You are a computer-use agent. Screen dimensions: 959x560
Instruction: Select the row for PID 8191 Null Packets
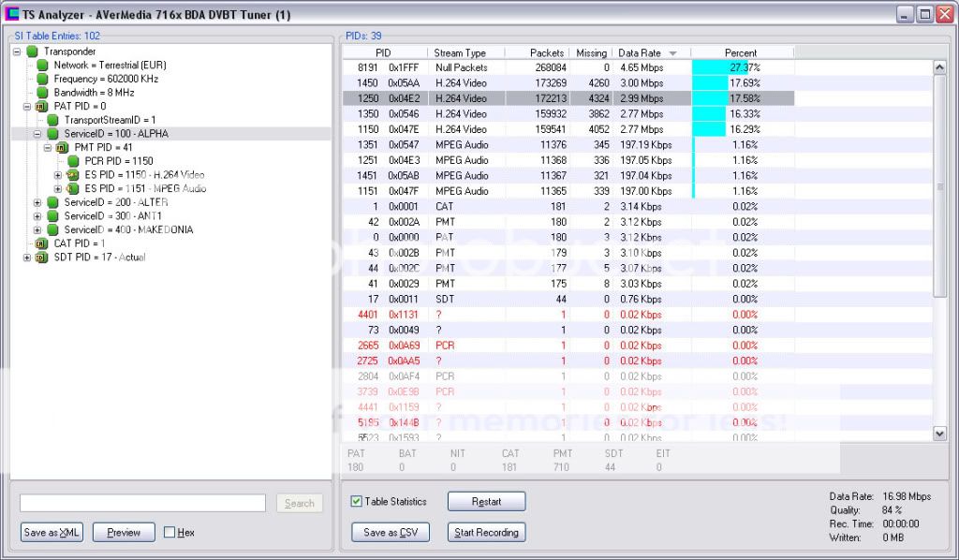tap(568, 67)
